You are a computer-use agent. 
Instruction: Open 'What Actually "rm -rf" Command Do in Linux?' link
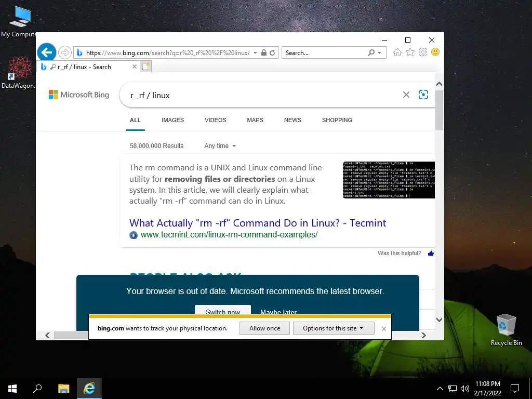(x=258, y=223)
